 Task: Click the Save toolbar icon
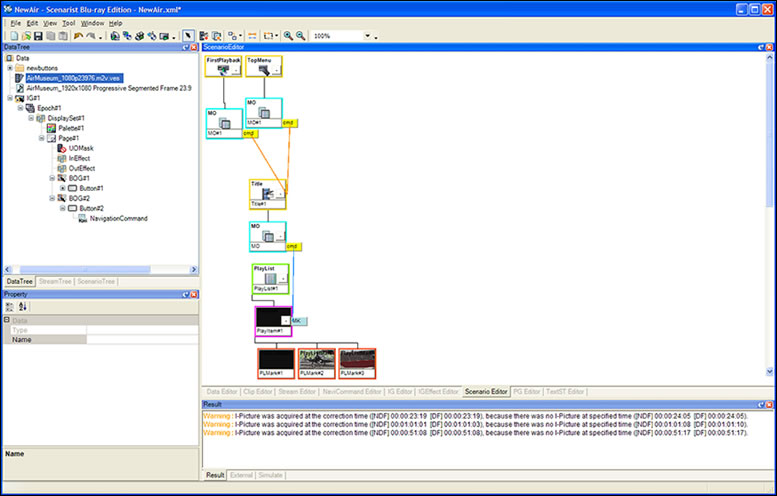tap(37, 35)
